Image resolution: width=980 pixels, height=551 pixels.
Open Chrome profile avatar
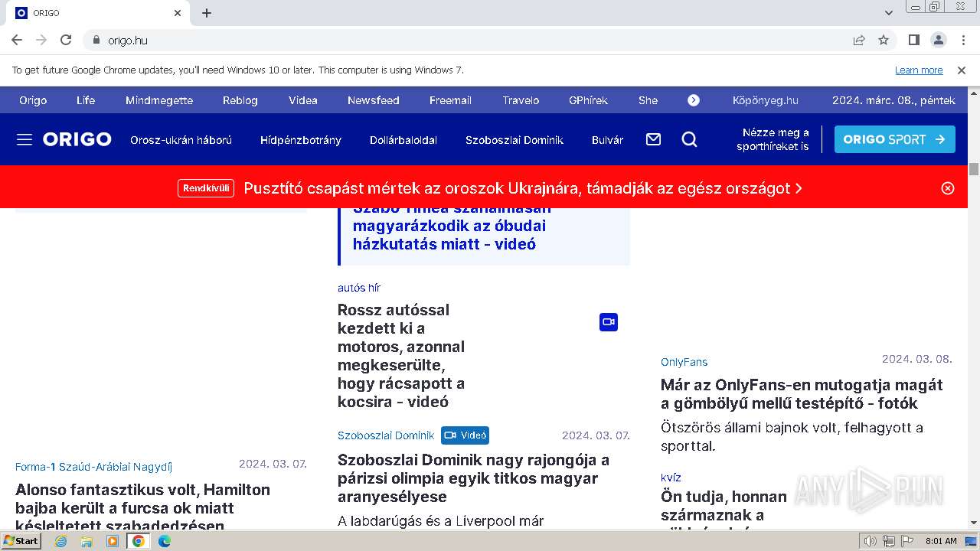point(939,40)
